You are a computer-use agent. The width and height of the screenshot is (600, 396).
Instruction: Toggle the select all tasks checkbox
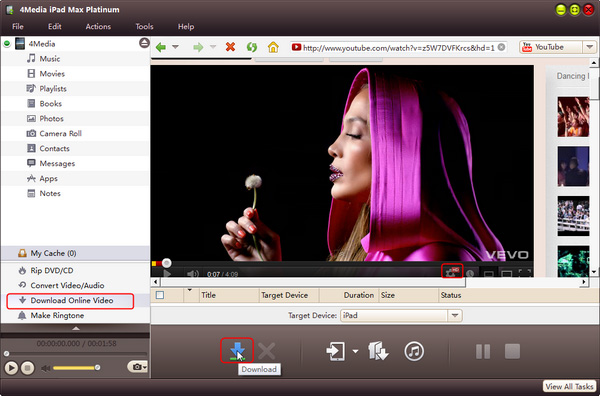(160, 295)
